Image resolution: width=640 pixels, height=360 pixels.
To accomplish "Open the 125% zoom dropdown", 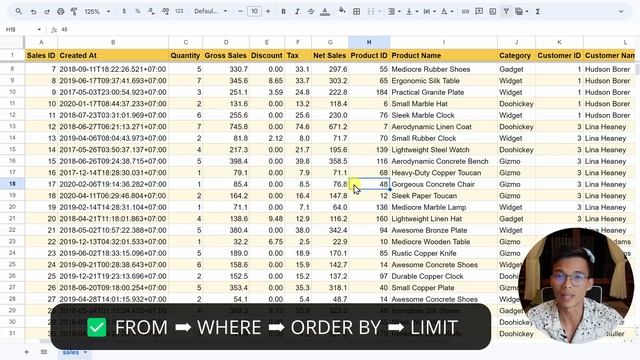I will [97, 11].
